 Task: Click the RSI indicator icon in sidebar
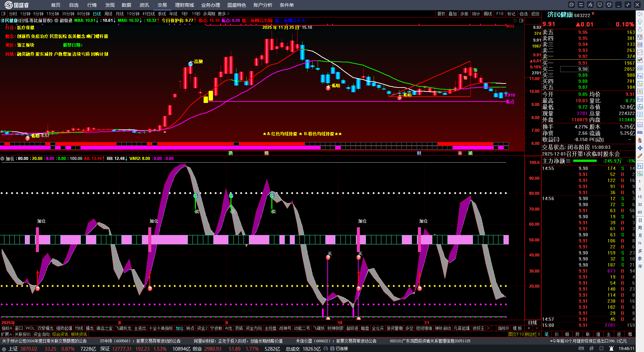640,133
